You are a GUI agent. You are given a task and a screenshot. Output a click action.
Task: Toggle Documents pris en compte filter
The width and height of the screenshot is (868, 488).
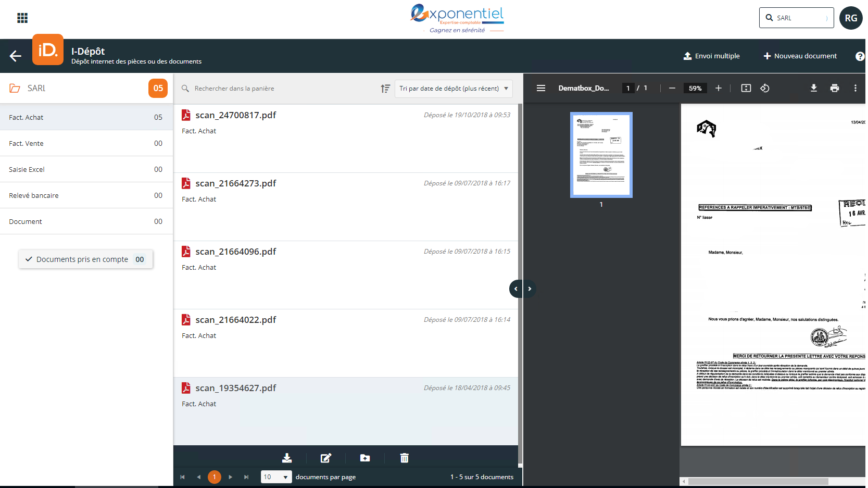86,259
